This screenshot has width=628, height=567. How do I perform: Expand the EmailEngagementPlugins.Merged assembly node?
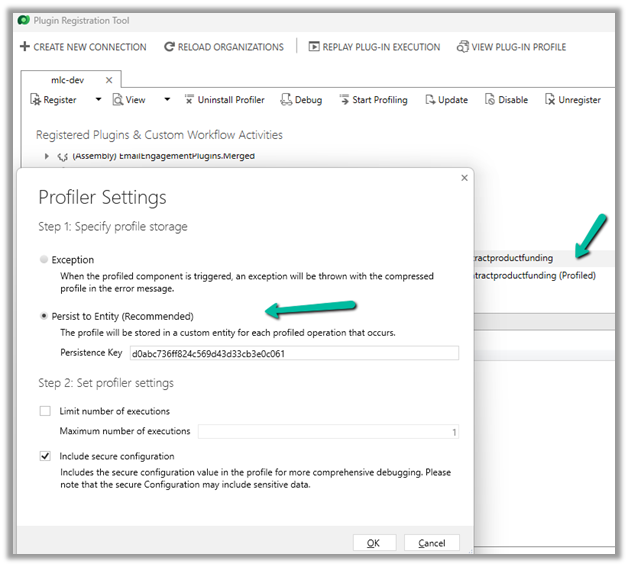click(x=46, y=156)
